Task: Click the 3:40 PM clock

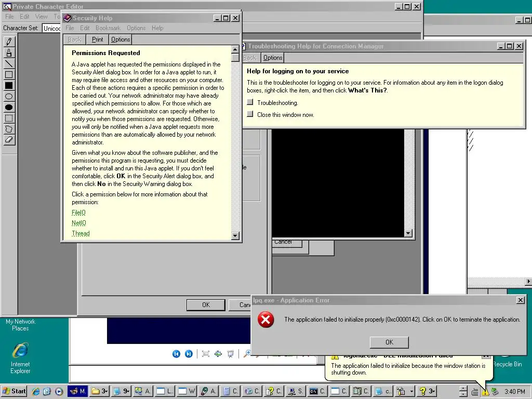Action: [x=515, y=392]
